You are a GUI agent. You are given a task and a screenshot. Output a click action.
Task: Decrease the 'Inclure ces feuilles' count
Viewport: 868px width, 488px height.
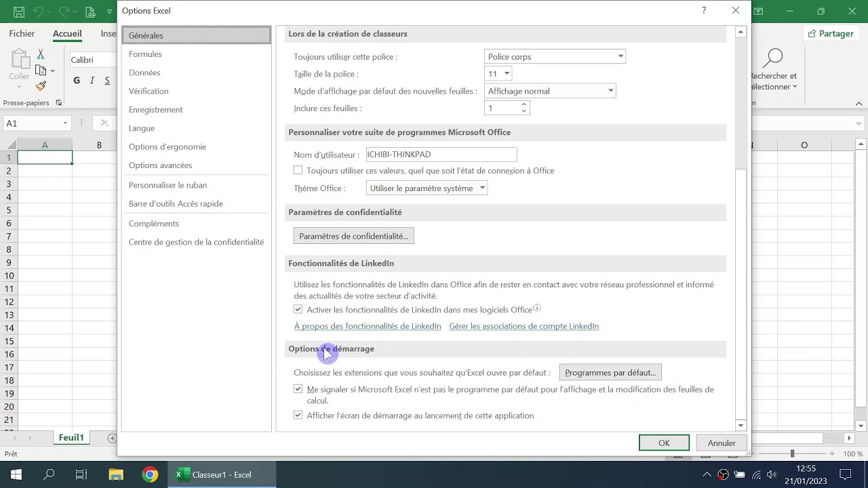point(524,111)
